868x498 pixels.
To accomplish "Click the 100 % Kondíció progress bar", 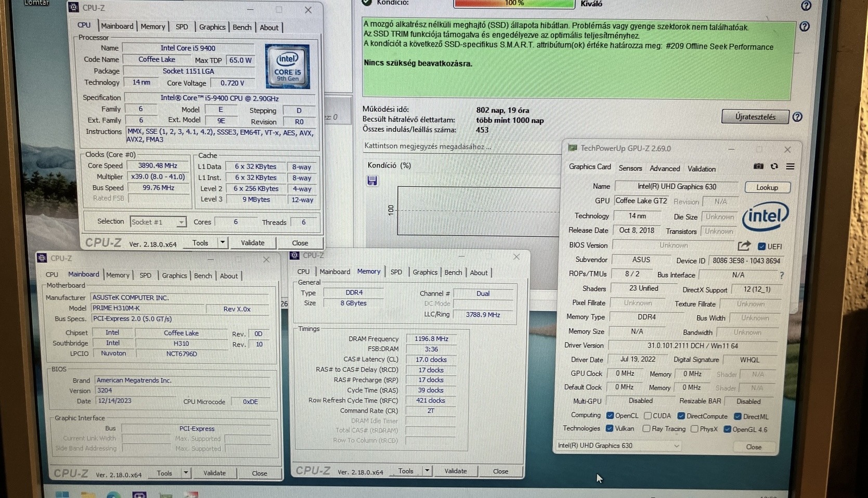I will pyautogui.click(x=514, y=4).
